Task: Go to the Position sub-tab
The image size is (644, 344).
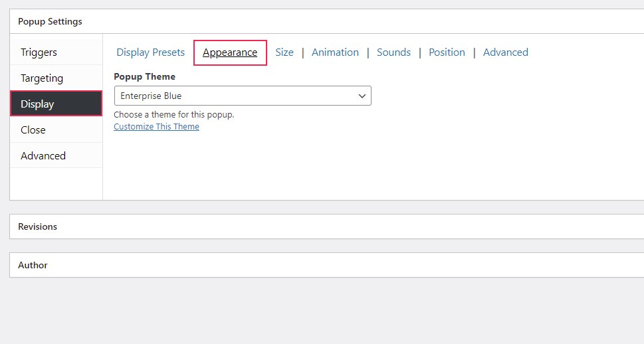Action: click(x=447, y=52)
